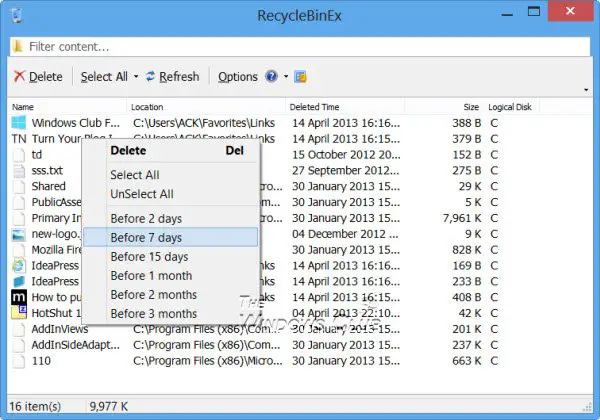This screenshot has width=600, height=420.
Task: Click the file icon of PublicAsse...
Action: [x=19, y=202]
